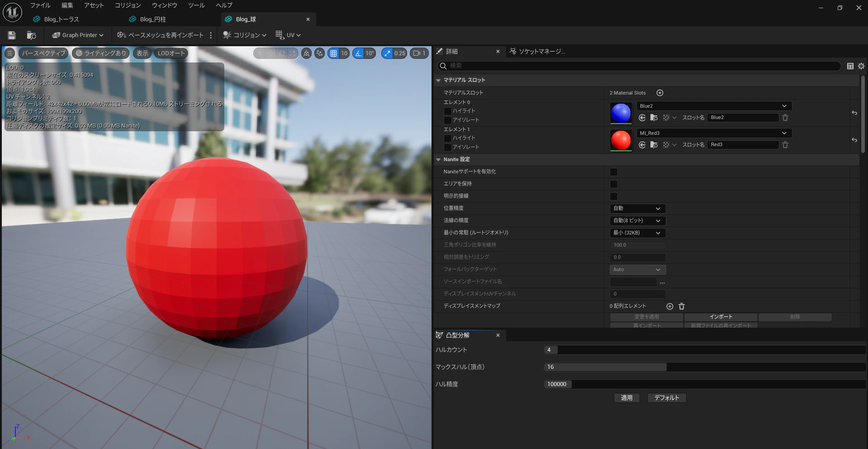Browse to asset in Content Browser from toolbar

[31, 35]
